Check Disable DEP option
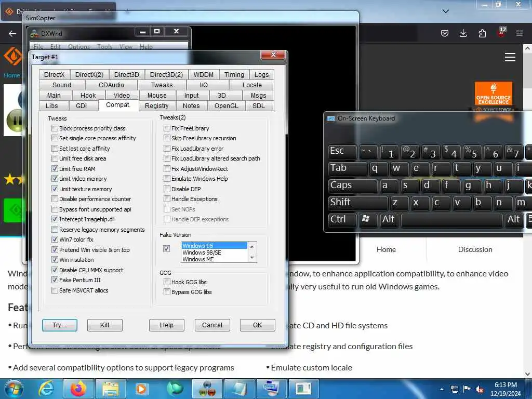This screenshot has width=532, height=399. (167, 189)
